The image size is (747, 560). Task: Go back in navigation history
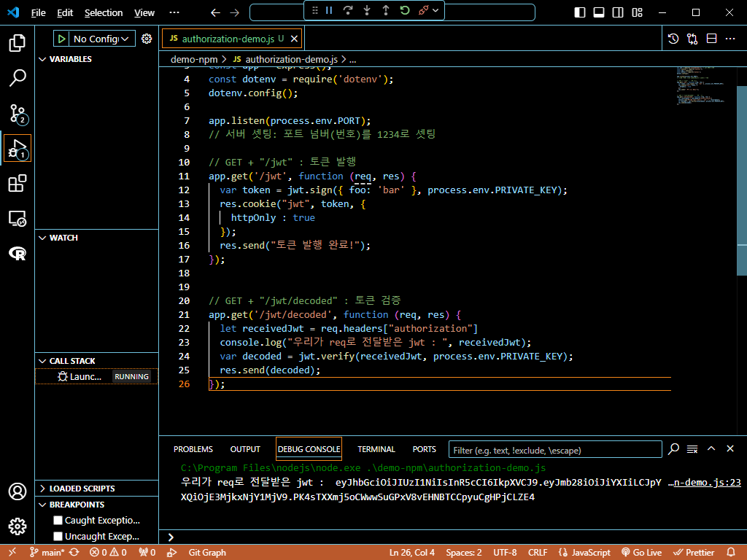215,13
